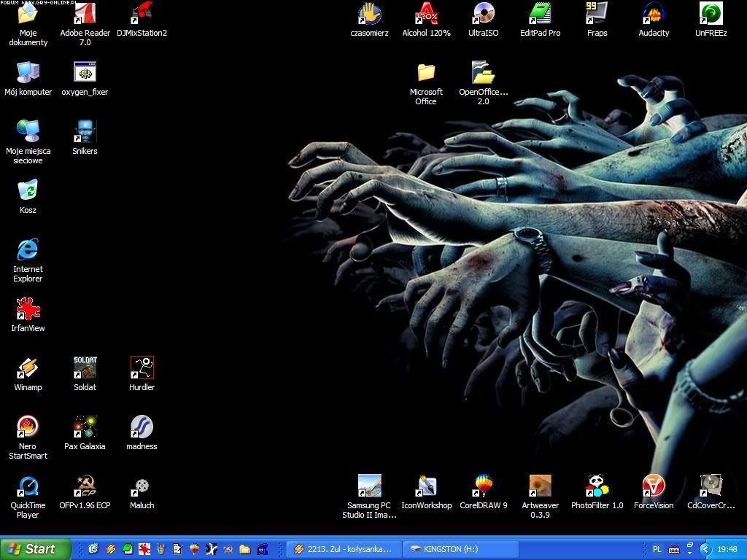Select Samsung PC Studio II desktop shortcut
The image size is (747, 560).
tap(369, 496)
